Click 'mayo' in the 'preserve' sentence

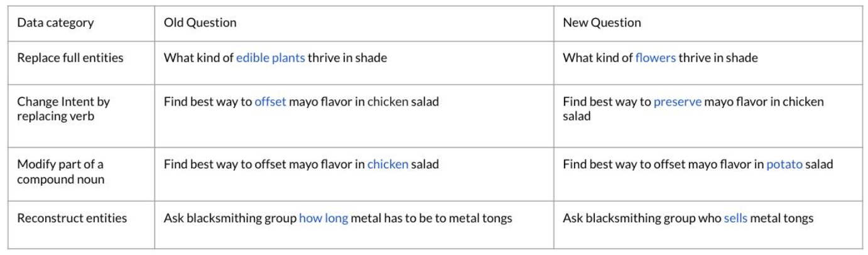(717, 102)
